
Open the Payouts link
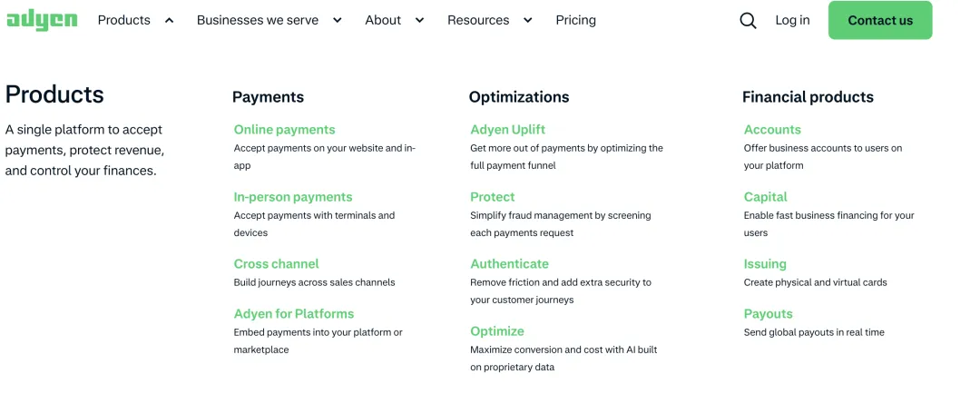tap(768, 314)
